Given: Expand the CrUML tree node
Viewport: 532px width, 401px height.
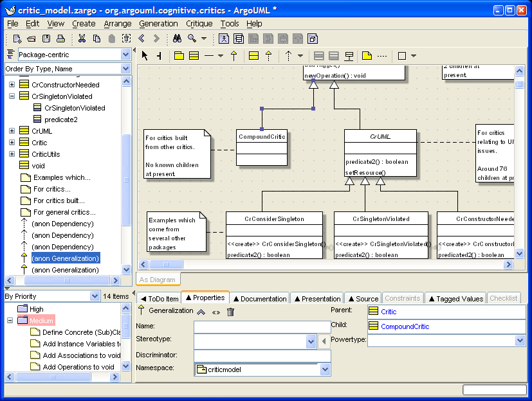Looking at the screenshot, I should pyautogui.click(x=12, y=131).
